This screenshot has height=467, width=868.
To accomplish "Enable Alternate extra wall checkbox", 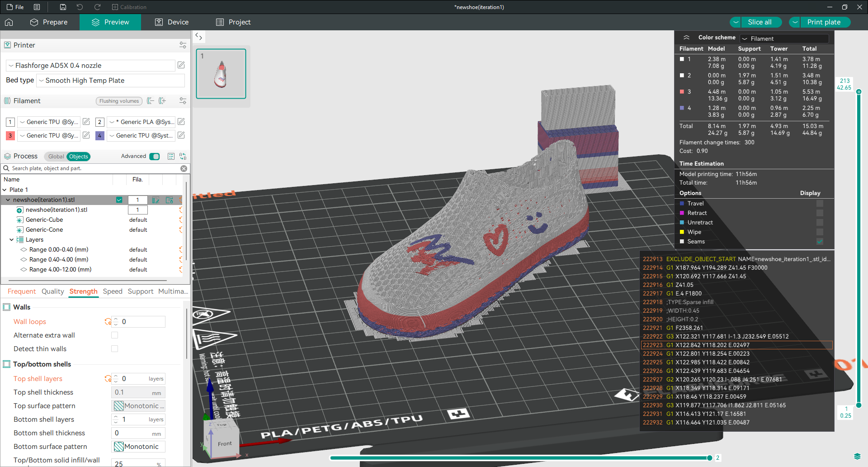I will [115, 335].
